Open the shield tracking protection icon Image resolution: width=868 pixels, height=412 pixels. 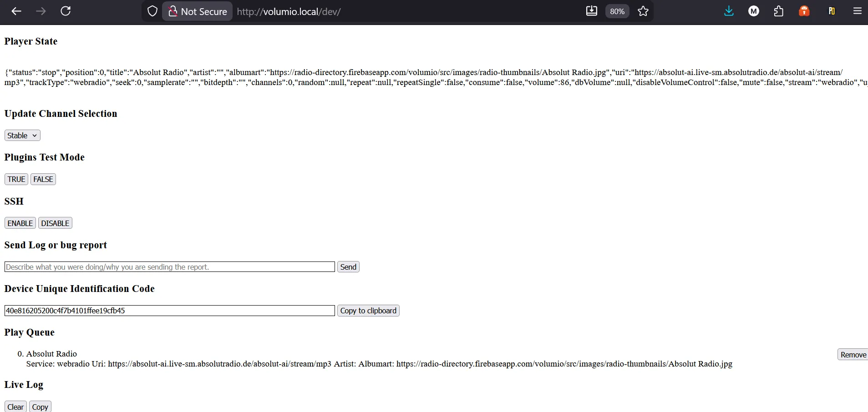coord(152,11)
